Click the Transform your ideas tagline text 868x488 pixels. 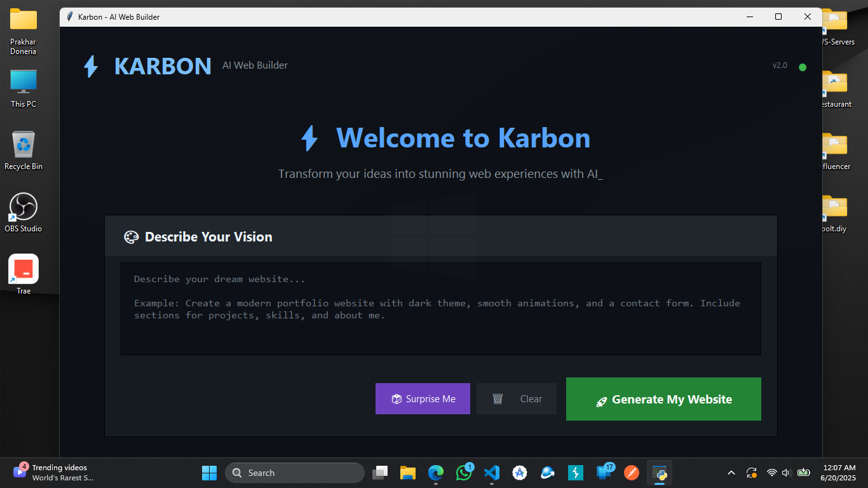click(x=440, y=173)
